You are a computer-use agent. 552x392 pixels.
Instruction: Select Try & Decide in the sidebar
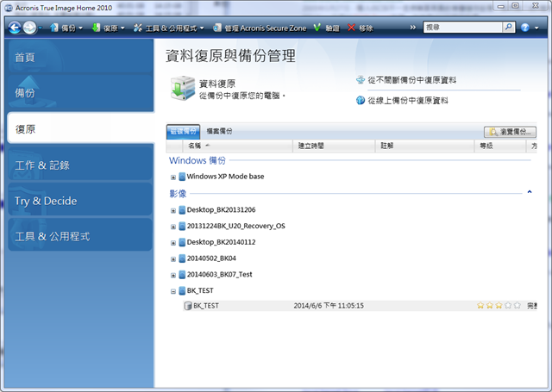click(x=80, y=201)
